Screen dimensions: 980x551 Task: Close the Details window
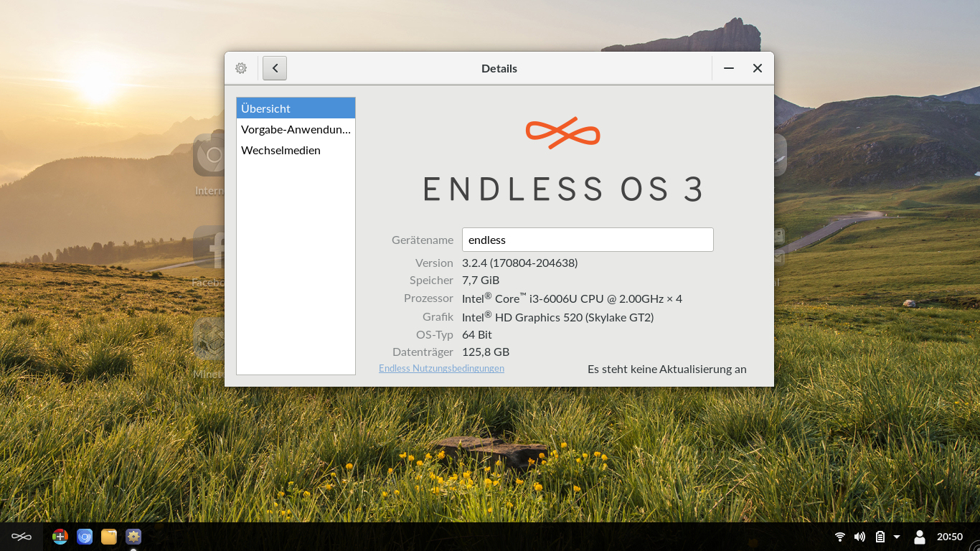(x=757, y=68)
